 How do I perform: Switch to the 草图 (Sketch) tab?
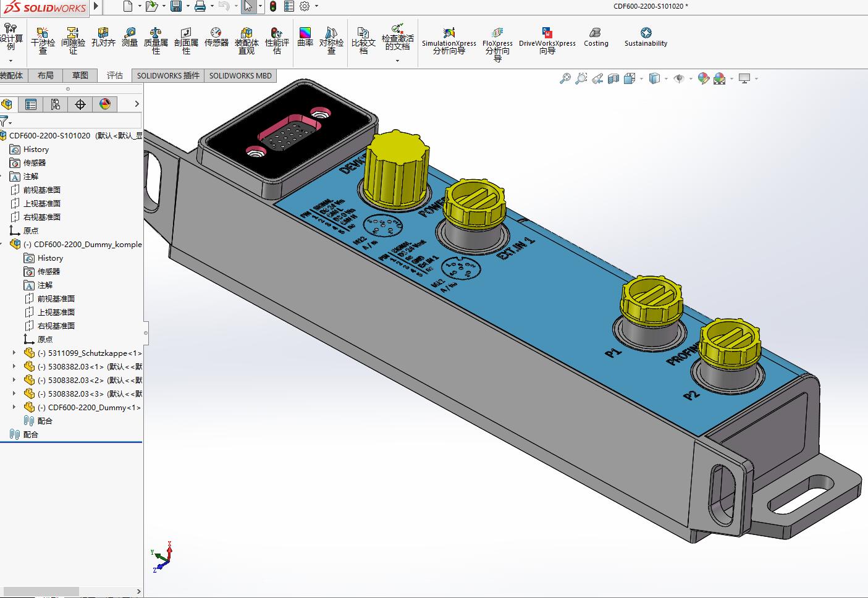pyautogui.click(x=80, y=75)
